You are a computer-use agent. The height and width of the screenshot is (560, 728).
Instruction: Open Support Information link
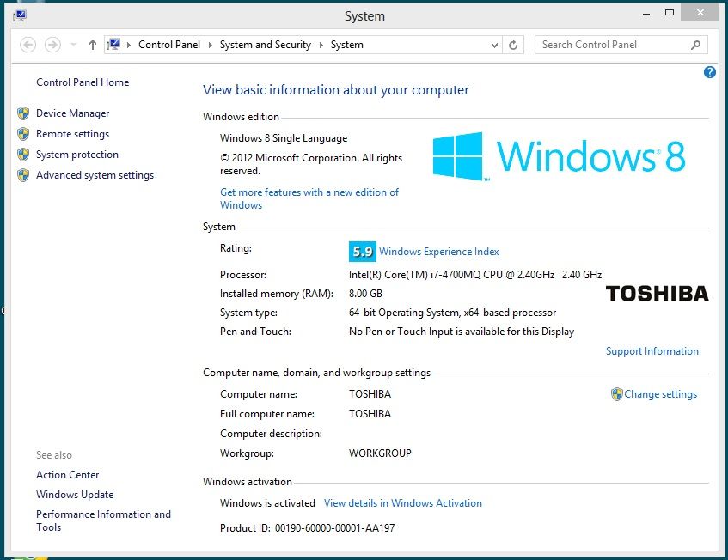click(652, 351)
